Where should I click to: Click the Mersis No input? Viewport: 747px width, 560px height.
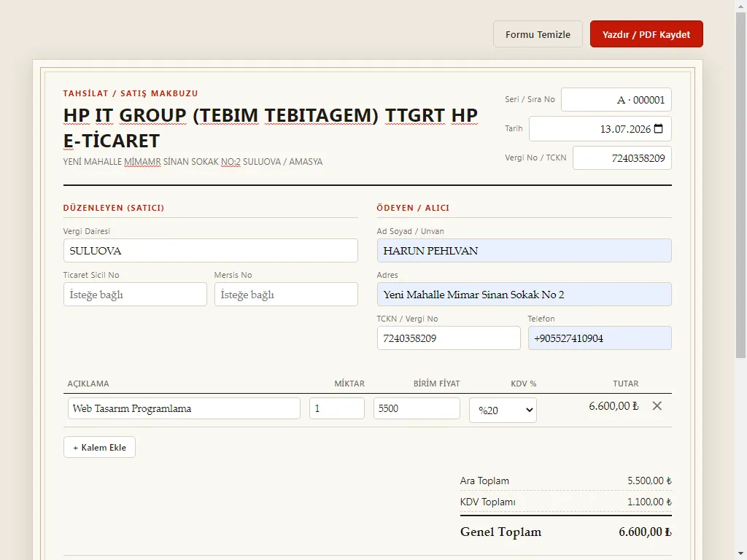286,295
